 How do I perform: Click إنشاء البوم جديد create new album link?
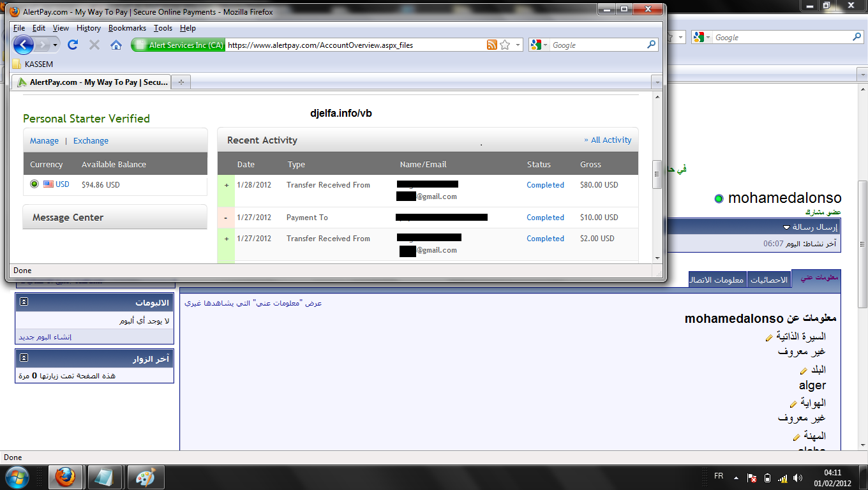(x=45, y=337)
